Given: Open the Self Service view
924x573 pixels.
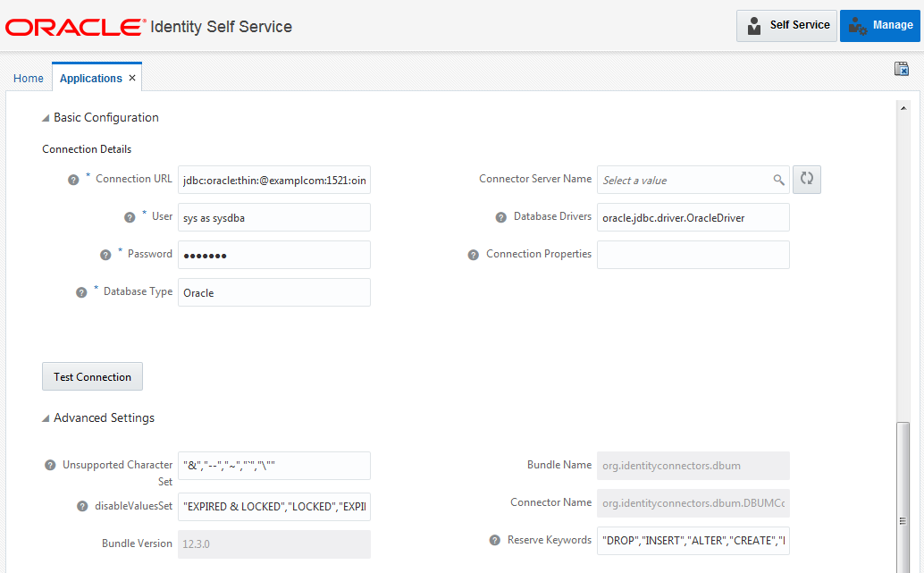Looking at the screenshot, I should pos(786,25).
